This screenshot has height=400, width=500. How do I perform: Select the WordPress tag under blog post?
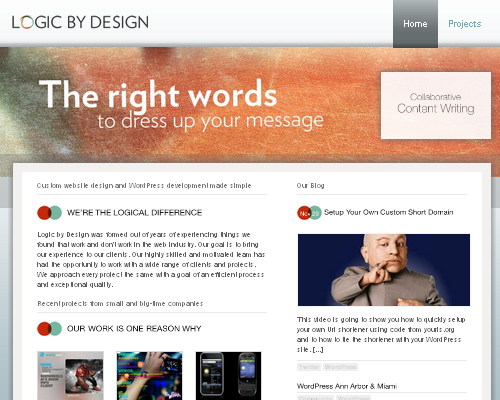point(340,367)
